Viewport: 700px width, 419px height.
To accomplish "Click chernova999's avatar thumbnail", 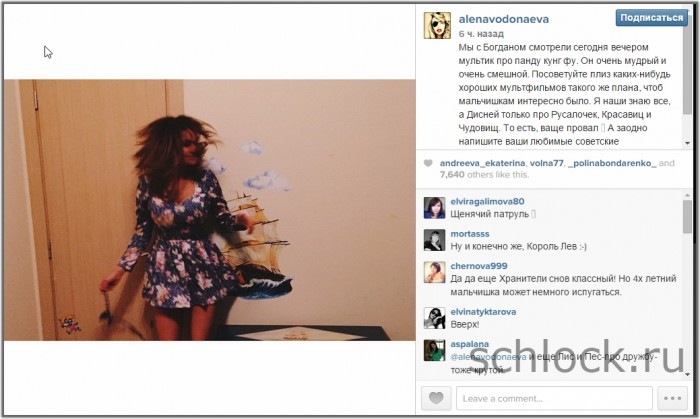I will [434, 272].
